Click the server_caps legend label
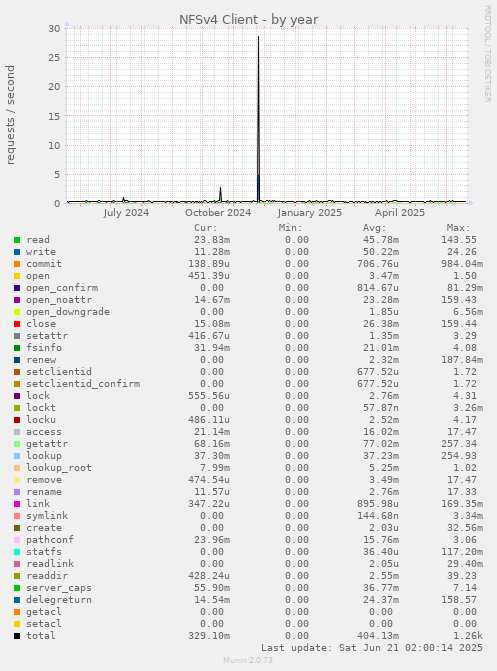 click(x=59, y=588)
